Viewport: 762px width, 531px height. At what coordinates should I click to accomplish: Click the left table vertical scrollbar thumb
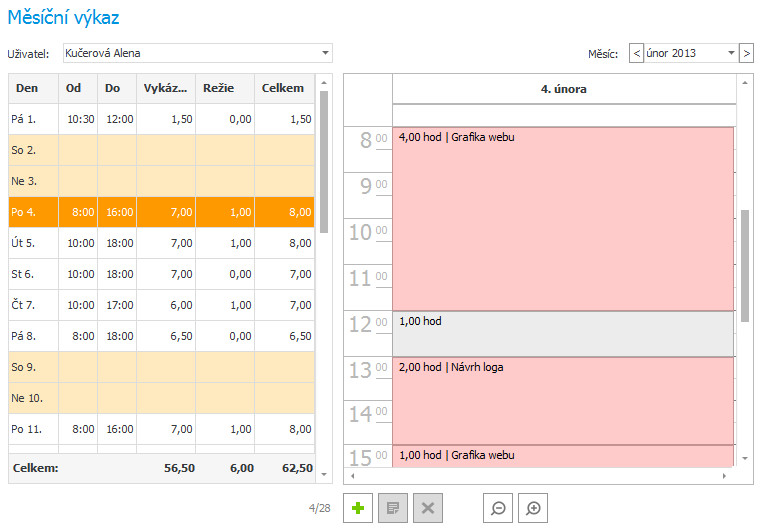coord(324,162)
